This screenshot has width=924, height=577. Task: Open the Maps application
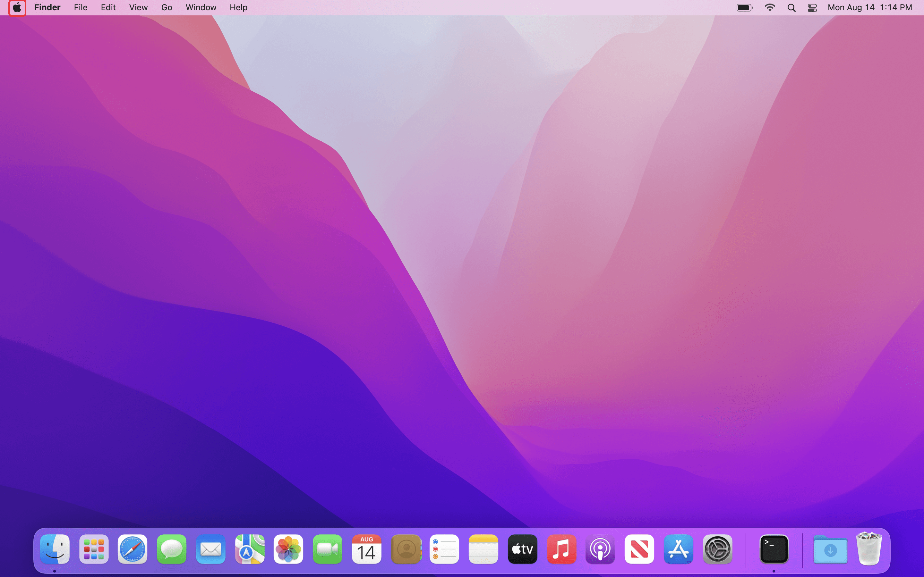[249, 549]
